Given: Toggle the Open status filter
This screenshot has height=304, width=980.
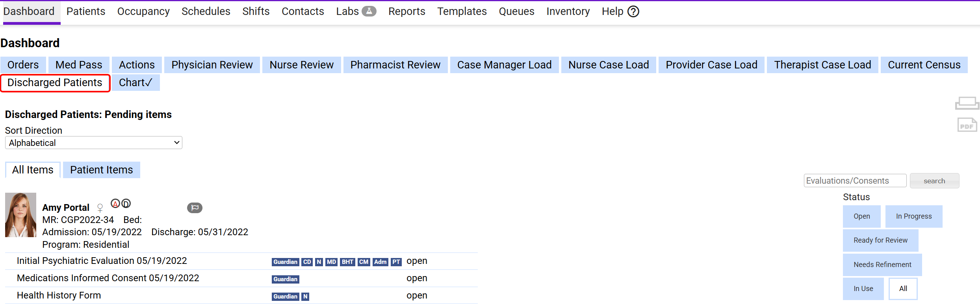Looking at the screenshot, I should coord(861,216).
